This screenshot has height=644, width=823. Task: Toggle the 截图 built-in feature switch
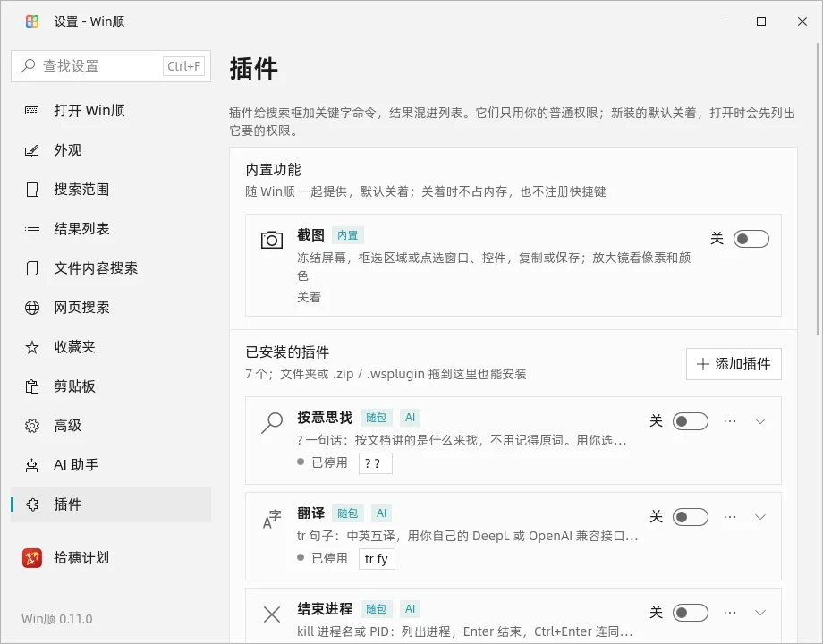tap(751, 240)
